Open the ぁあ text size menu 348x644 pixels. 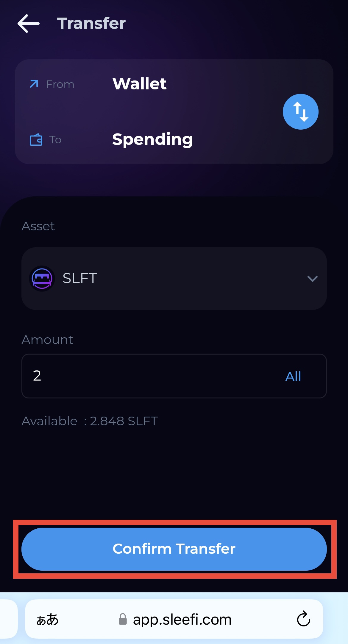[x=47, y=619]
